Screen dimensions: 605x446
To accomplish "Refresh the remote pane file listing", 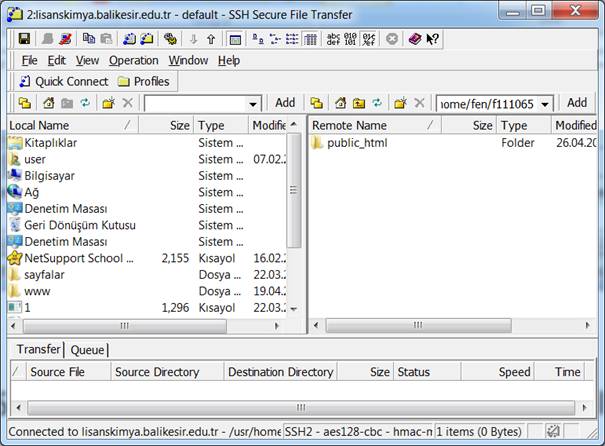I will [x=377, y=103].
